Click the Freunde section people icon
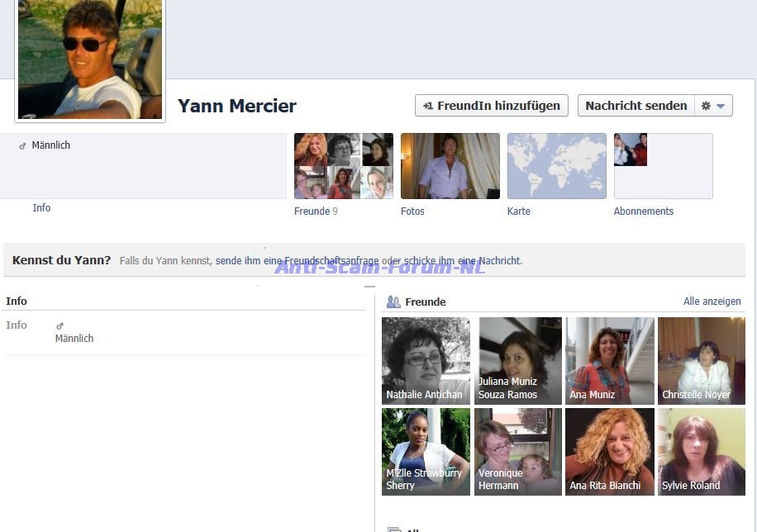757x532 pixels. coord(393,302)
